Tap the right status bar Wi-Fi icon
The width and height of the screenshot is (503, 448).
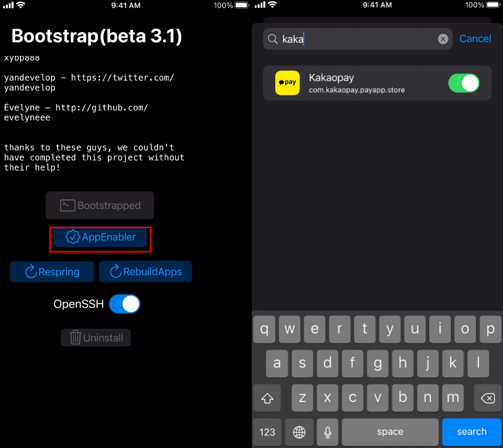click(272, 5)
